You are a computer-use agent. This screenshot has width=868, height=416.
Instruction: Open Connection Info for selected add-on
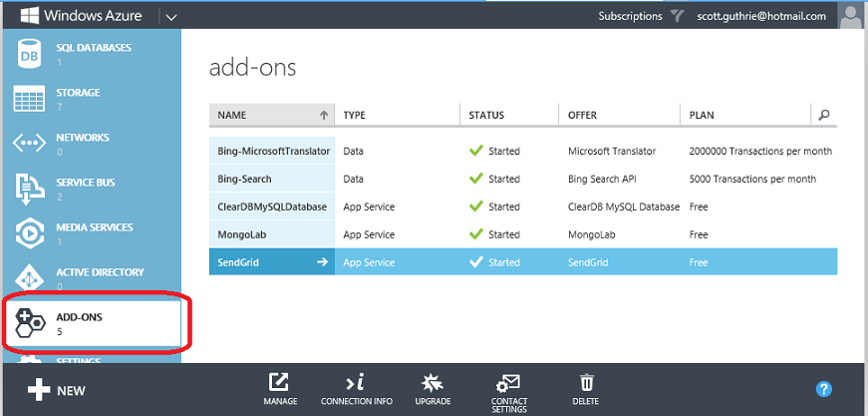pyautogui.click(x=357, y=389)
